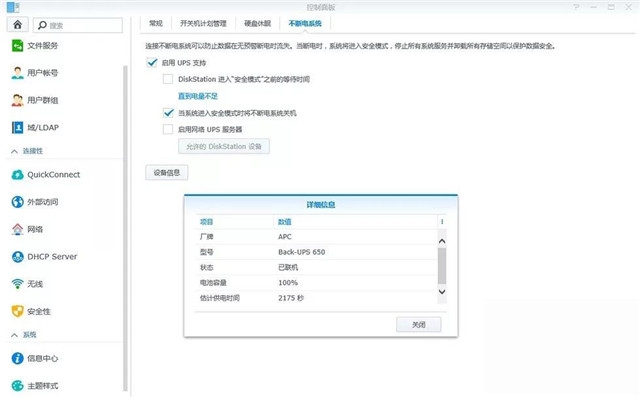Open 文件服务 file services icon
Viewport: 640px width, 397px height.
click(18, 46)
